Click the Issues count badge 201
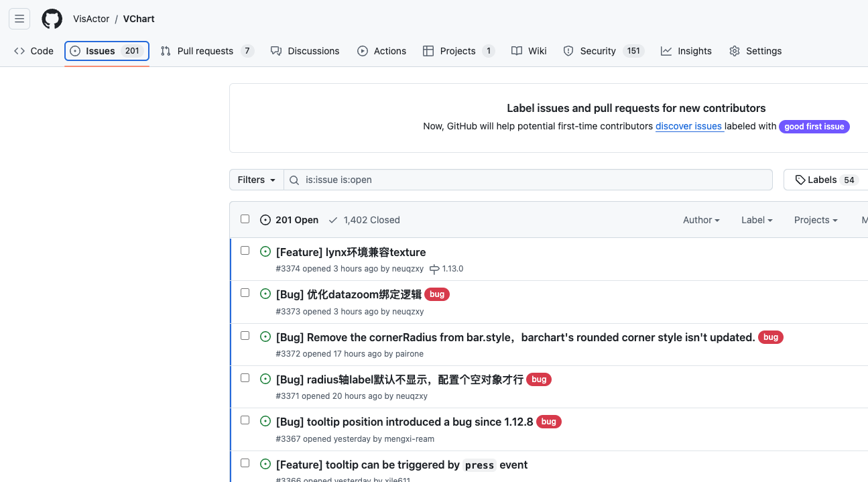 132,51
